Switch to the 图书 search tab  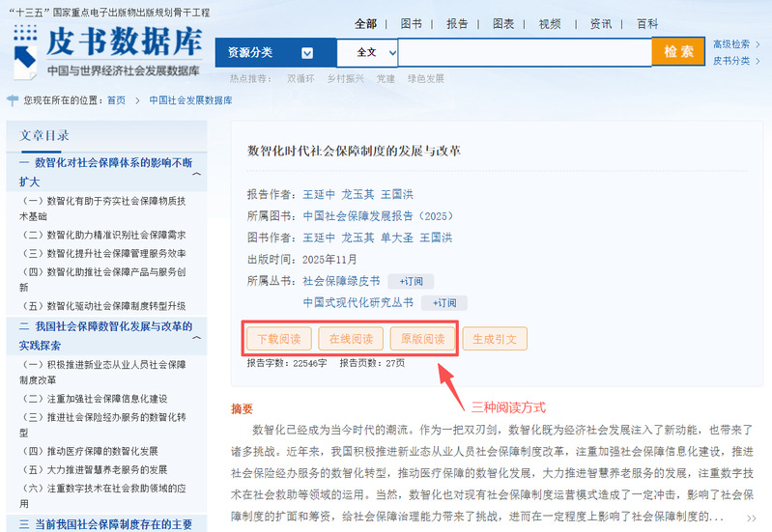pyautogui.click(x=412, y=24)
